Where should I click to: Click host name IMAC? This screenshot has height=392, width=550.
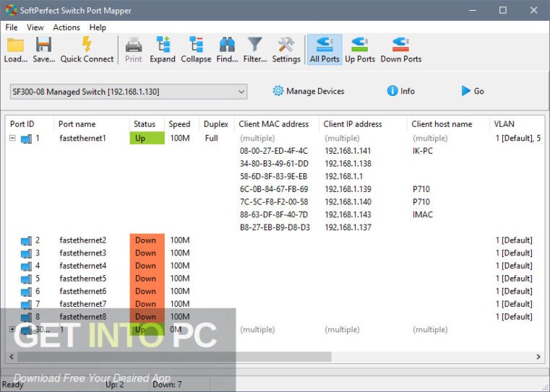click(423, 214)
